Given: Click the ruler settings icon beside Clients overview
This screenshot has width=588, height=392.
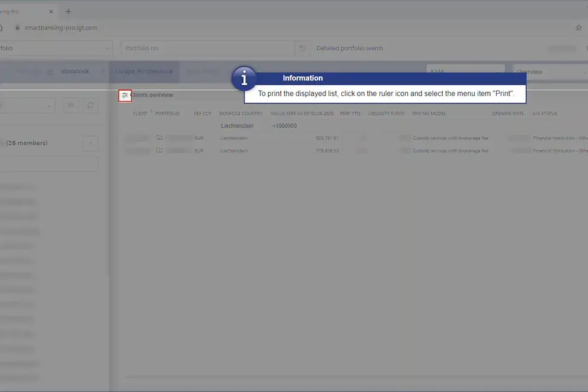Looking at the screenshot, I should pos(125,95).
